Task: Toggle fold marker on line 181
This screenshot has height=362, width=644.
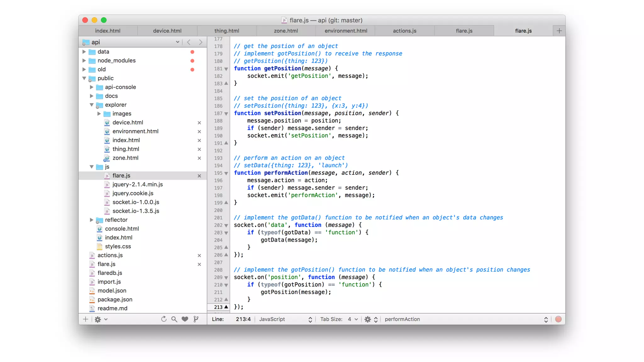Action: (x=226, y=69)
